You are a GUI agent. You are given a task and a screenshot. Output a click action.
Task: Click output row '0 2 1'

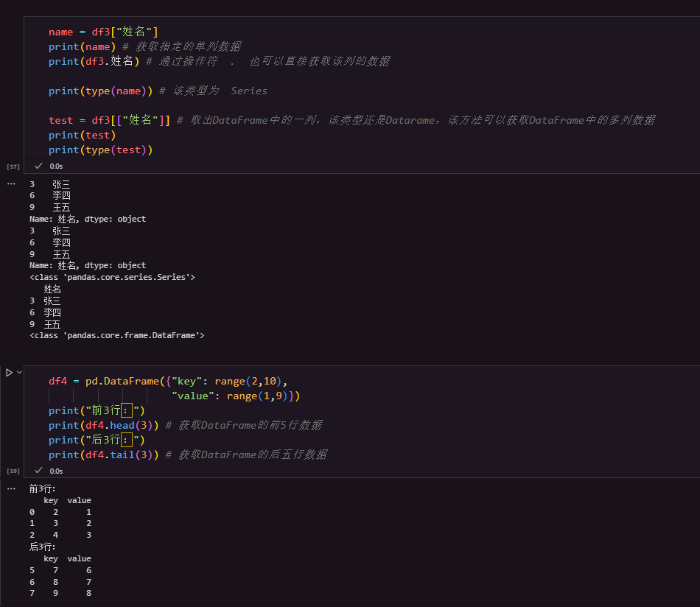(x=60, y=512)
